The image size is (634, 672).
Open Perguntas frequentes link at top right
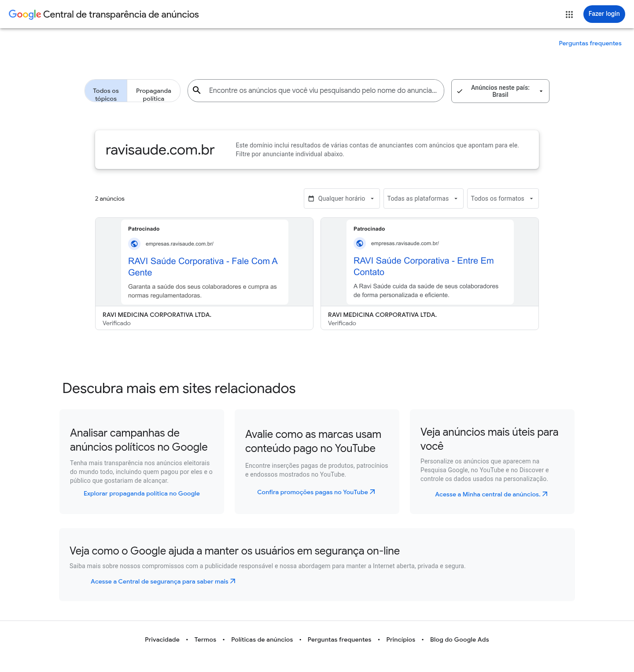[x=590, y=43]
